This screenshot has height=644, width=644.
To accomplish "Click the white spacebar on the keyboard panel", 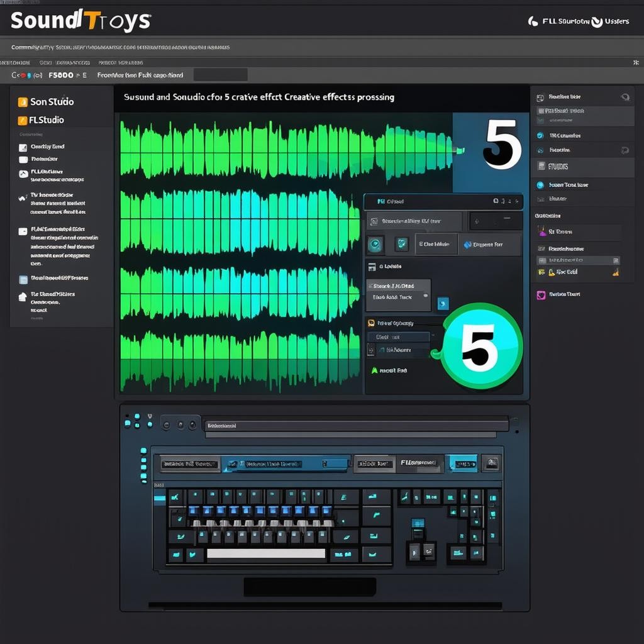I will (x=266, y=554).
